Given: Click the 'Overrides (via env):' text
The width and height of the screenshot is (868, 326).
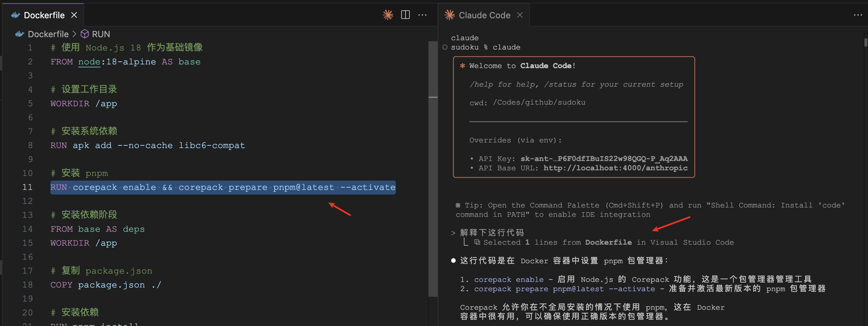Looking at the screenshot, I should tap(516, 140).
